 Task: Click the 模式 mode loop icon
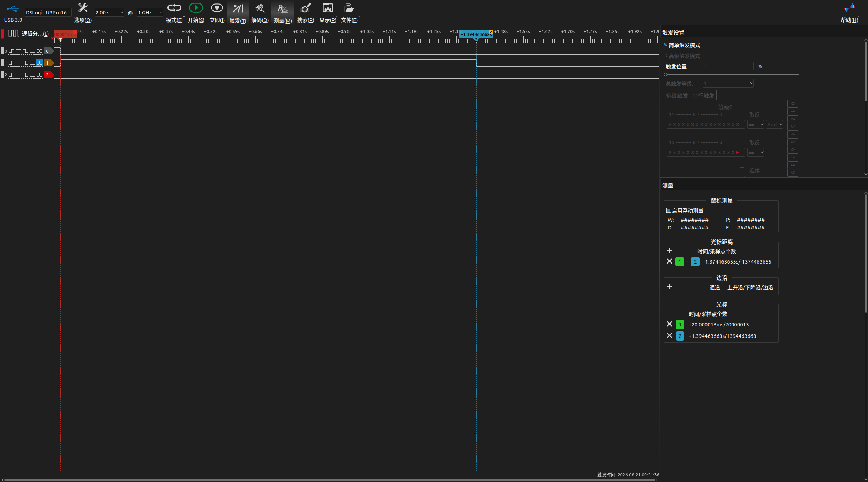(x=174, y=8)
